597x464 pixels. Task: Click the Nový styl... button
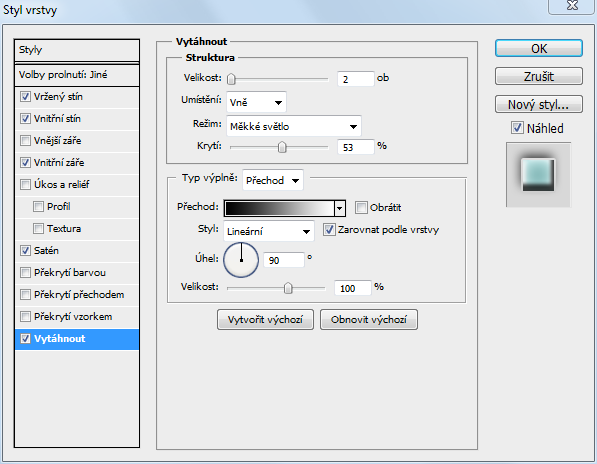click(539, 104)
